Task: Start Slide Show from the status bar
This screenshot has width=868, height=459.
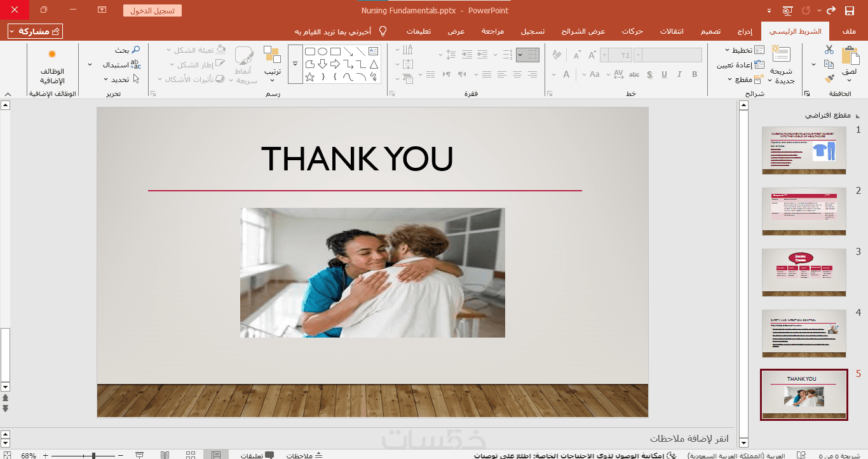Action: coord(140,455)
